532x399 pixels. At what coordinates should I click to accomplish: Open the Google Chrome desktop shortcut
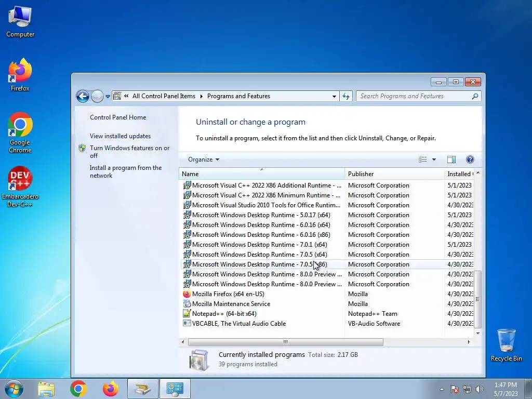point(20,132)
